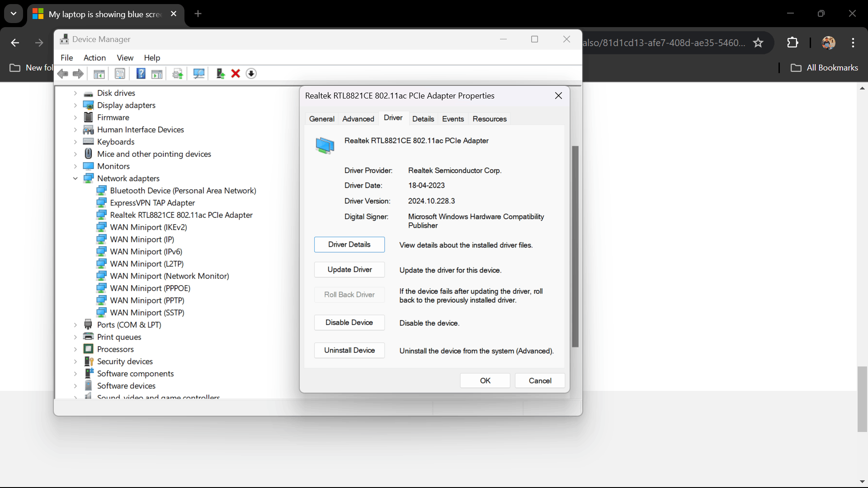Click the browser bookmark star icon
This screenshot has width=868, height=488.
tap(758, 43)
